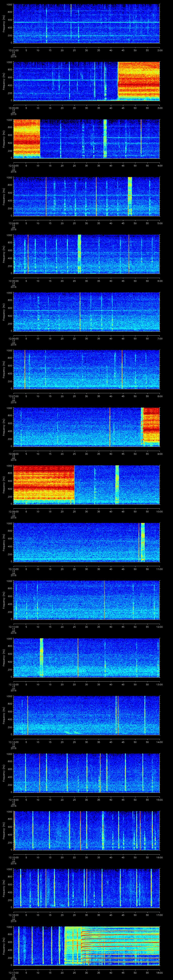Select the 12:10:00 spectrogram panel
Image resolution: width=173 pixels, height=980 pixels.
pyautogui.click(x=86, y=543)
